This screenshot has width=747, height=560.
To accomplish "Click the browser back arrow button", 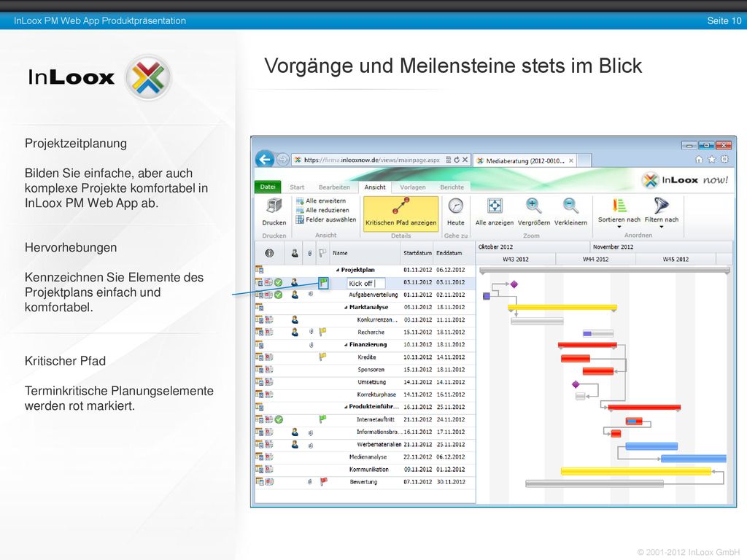I will [265, 160].
